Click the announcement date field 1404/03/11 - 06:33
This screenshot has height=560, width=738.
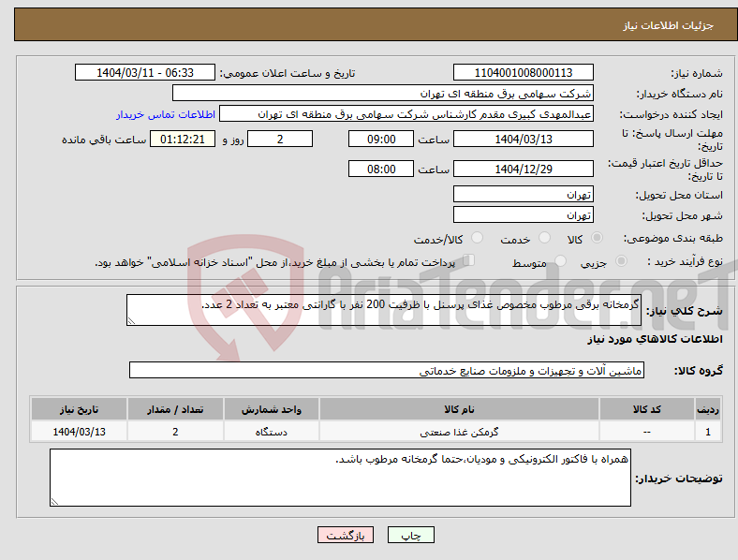[145, 73]
